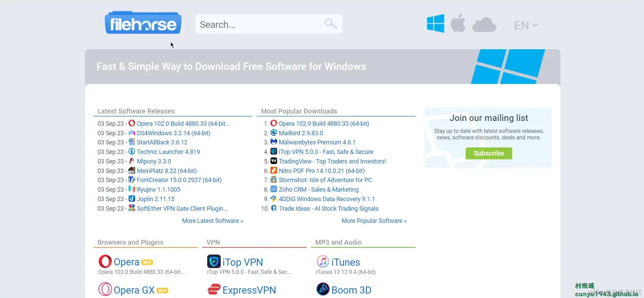Click Zoho CRM icon in popular list
644x298 pixels.
click(274, 189)
